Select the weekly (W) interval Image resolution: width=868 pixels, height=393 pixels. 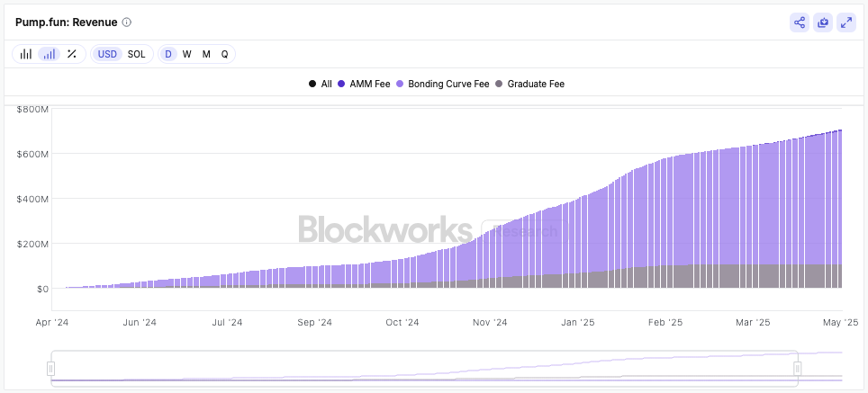[186, 54]
